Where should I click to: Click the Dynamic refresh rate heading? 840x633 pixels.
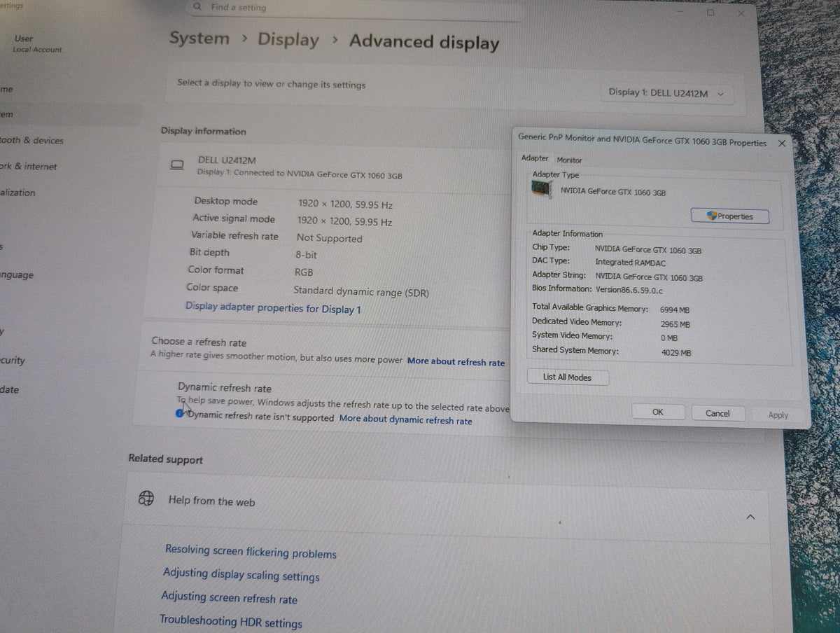click(x=225, y=388)
